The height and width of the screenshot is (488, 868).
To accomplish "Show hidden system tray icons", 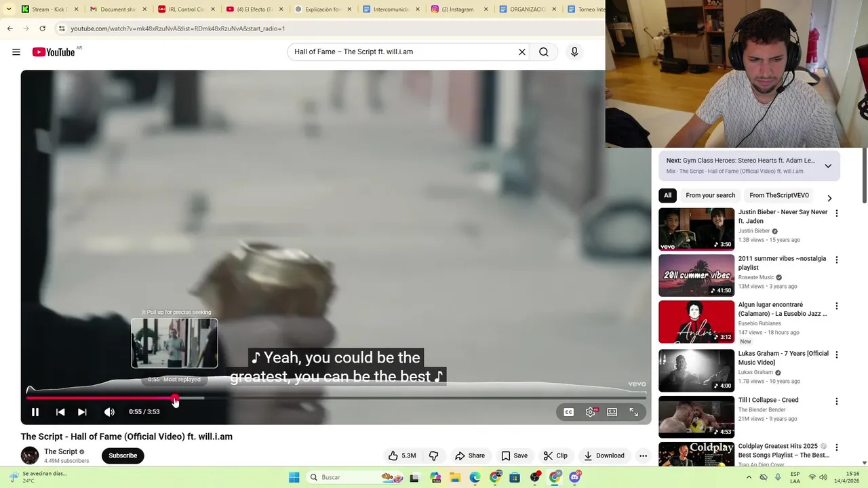I will pos(749,477).
